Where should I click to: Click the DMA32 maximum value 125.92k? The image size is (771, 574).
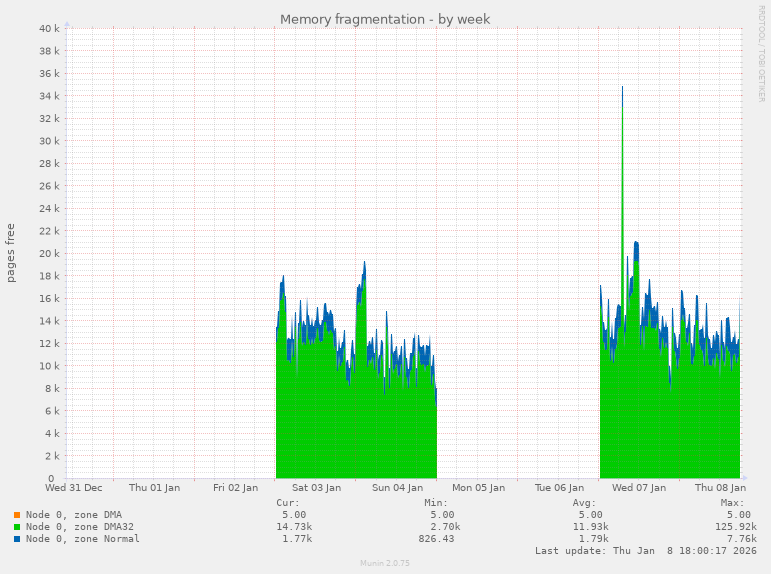736,527
